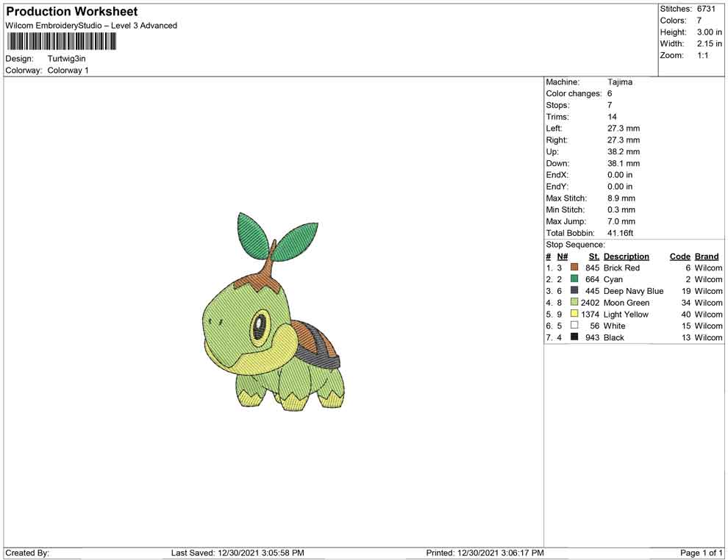Click the 'Max Jump:' value '7.0 mm'
The height and width of the screenshot is (560, 728).
tap(621, 221)
